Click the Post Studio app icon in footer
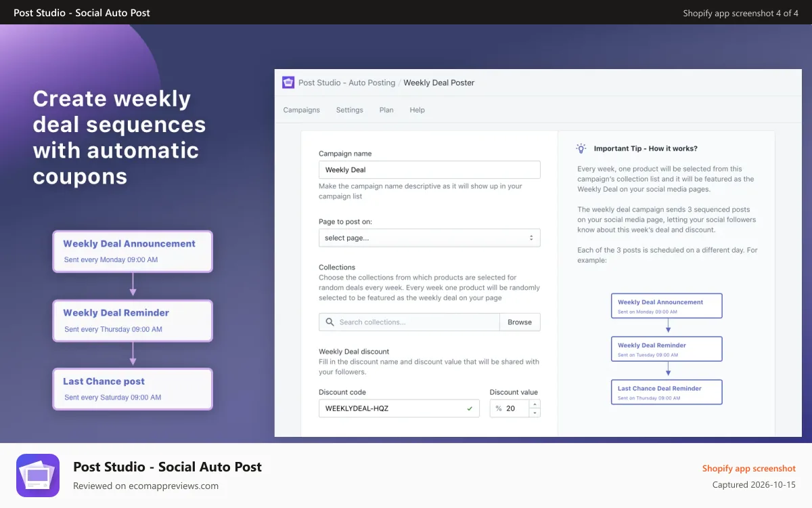Screen dimensions: 812x508 pyautogui.click(x=38, y=475)
